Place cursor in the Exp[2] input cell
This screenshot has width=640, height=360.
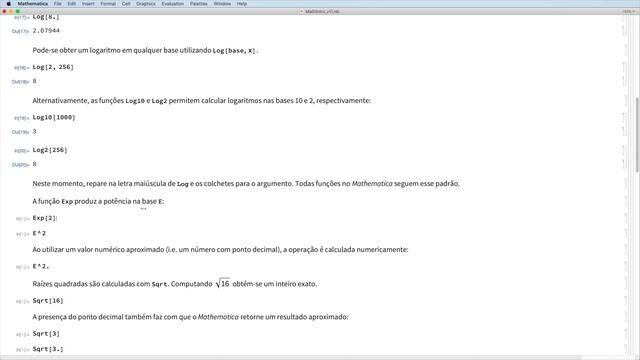pyautogui.click(x=44, y=218)
